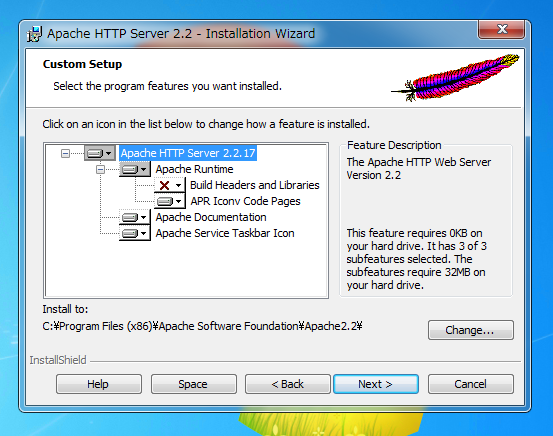Select the Apache HTTP Server 2.2.17 tree item
The image size is (553, 436).
click(x=188, y=153)
